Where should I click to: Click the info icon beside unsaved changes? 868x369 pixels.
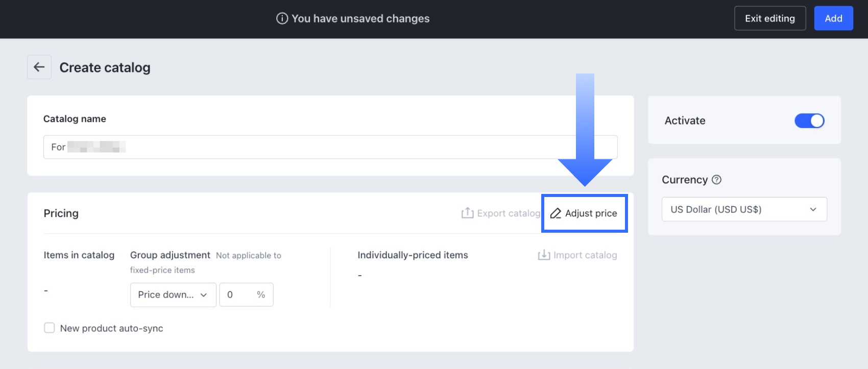(282, 18)
